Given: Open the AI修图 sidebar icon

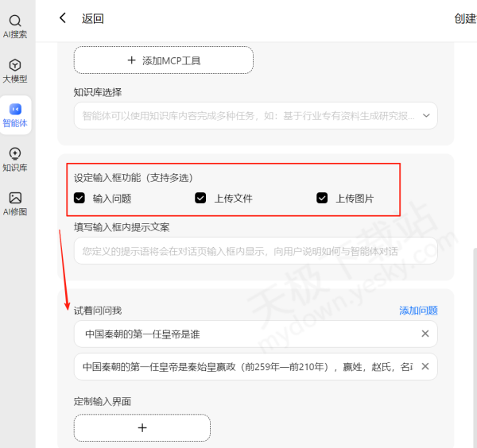Looking at the screenshot, I should pyautogui.click(x=15, y=204).
